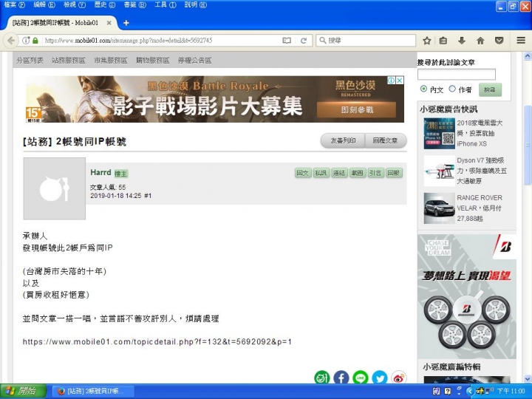This screenshot has height=399, width=532.
Task: Toggle reader view icon in address bar
Action: point(287,41)
